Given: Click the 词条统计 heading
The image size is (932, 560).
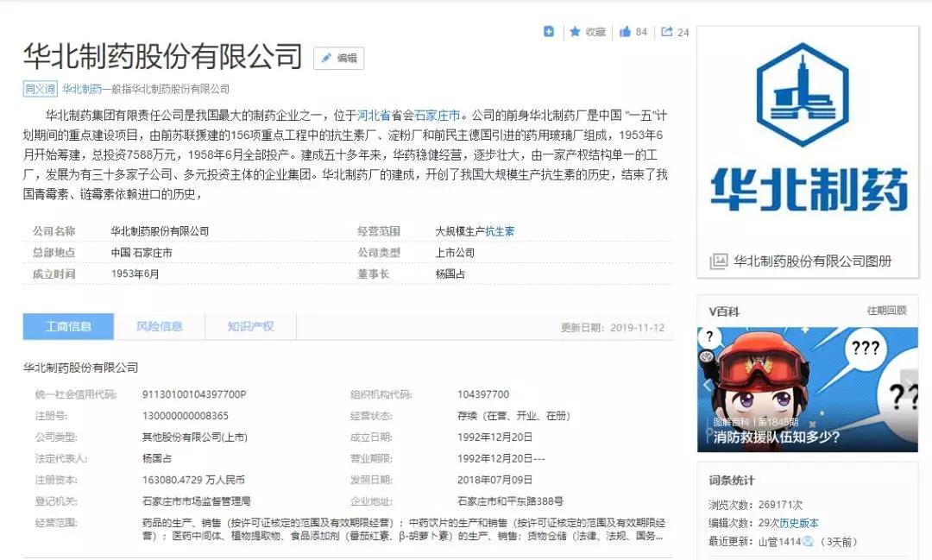Looking at the screenshot, I should (x=731, y=481).
